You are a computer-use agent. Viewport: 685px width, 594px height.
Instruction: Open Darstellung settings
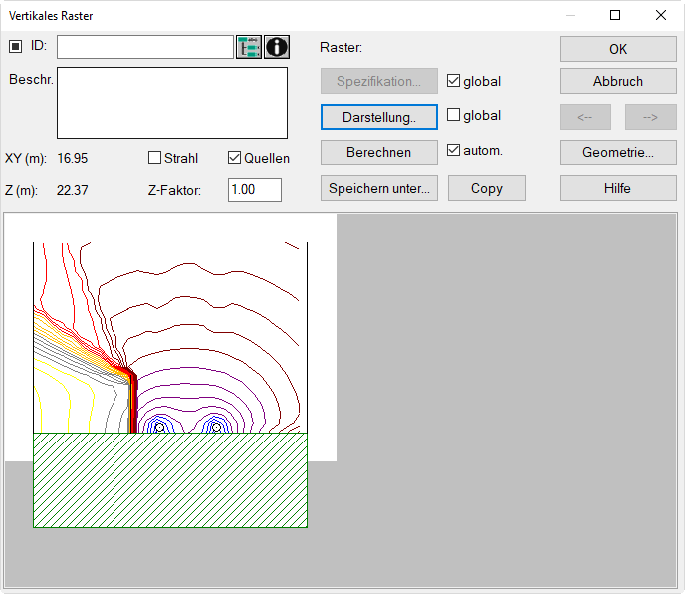[x=379, y=117]
